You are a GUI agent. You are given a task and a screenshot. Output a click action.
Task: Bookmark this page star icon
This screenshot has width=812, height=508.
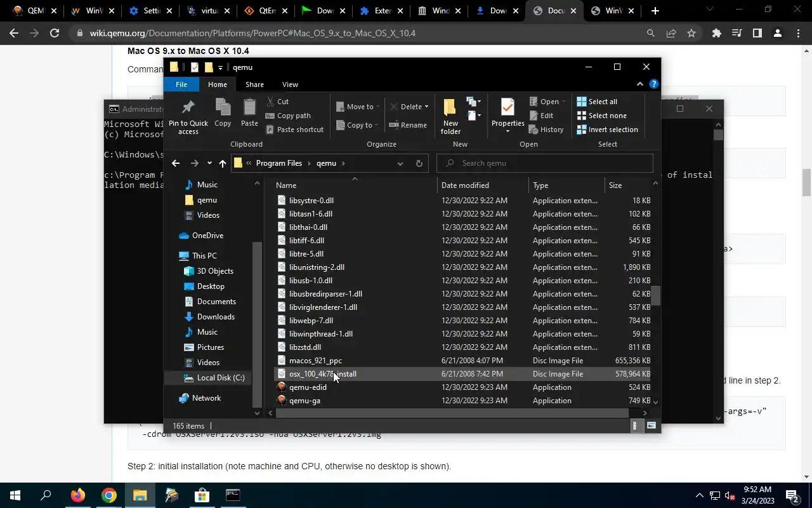pyautogui.click(x=691, y=33)
